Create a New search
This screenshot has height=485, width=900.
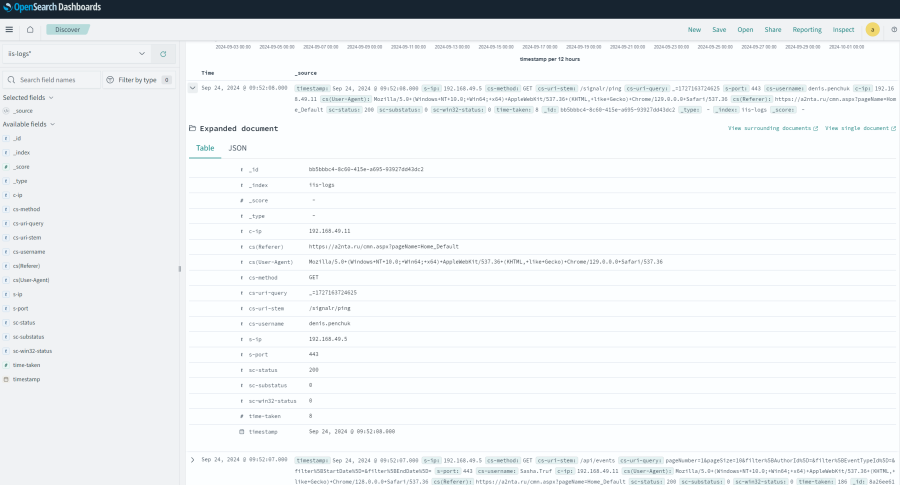pyautogui.click(x=694, y=30)
